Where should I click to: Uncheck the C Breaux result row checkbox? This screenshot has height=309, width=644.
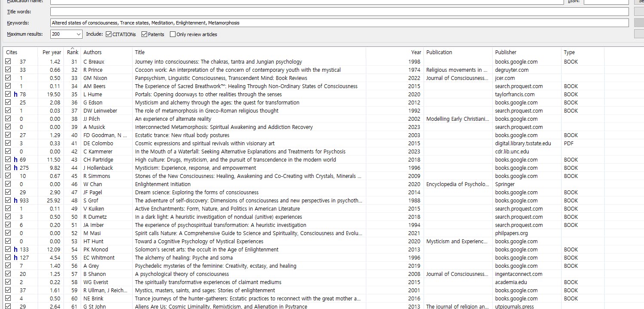point(8,62)
